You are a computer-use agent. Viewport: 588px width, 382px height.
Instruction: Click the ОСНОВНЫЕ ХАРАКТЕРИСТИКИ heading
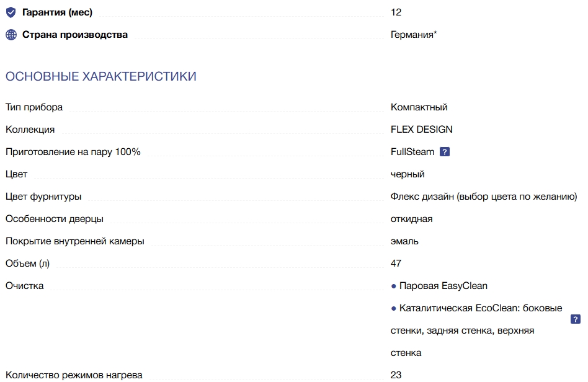101,76
